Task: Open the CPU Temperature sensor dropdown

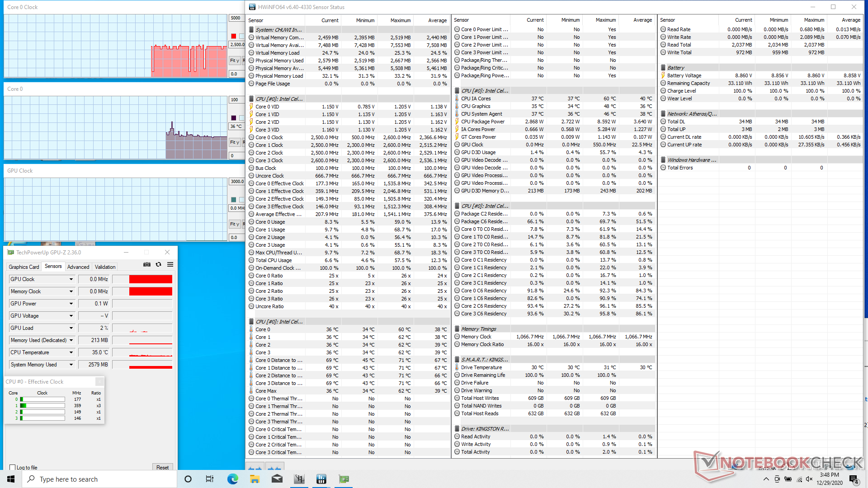Action: [71, 352]
